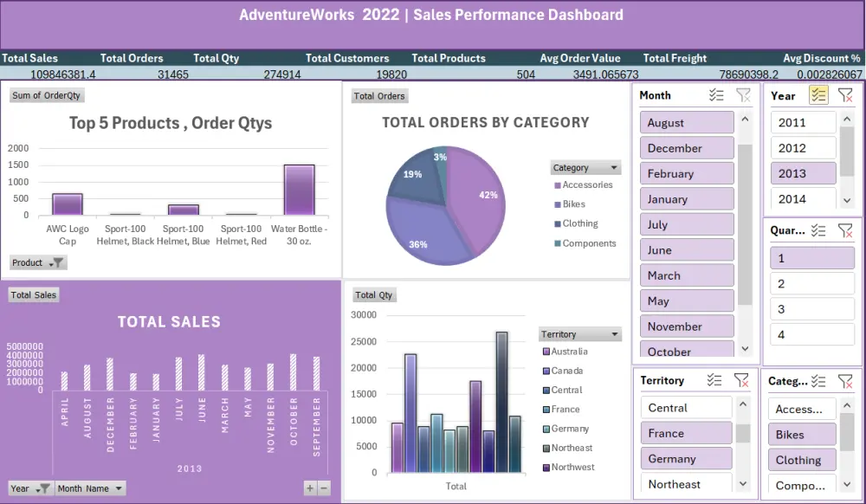Select October in Month slicer
The height and width of the screenshot is (504, 866).
coord(687,349)
